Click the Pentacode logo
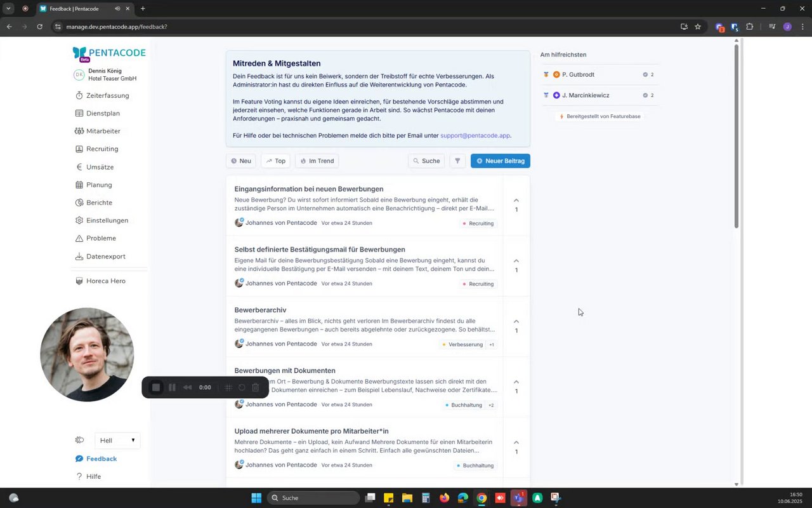Viewport: 812px width, 508px height. (109, 53)
